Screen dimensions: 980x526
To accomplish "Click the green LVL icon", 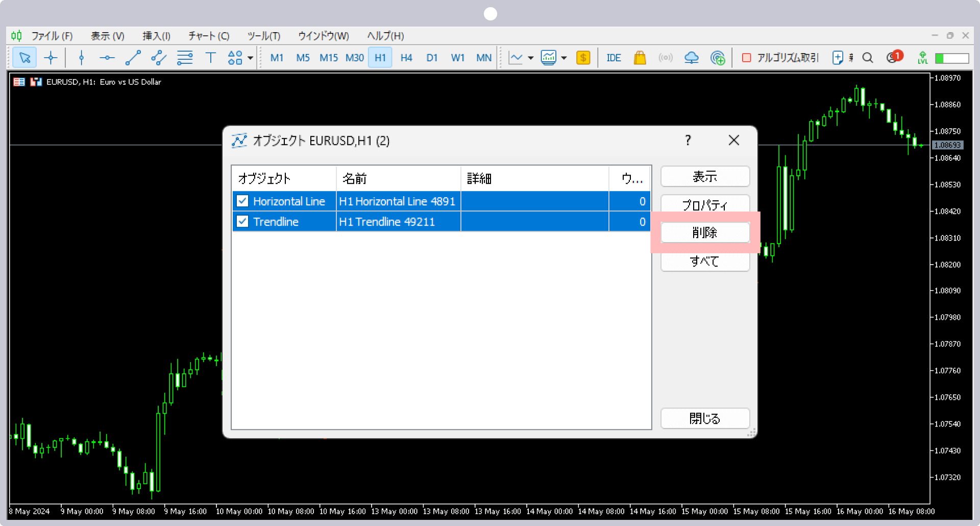I will (x=923, y=58).
